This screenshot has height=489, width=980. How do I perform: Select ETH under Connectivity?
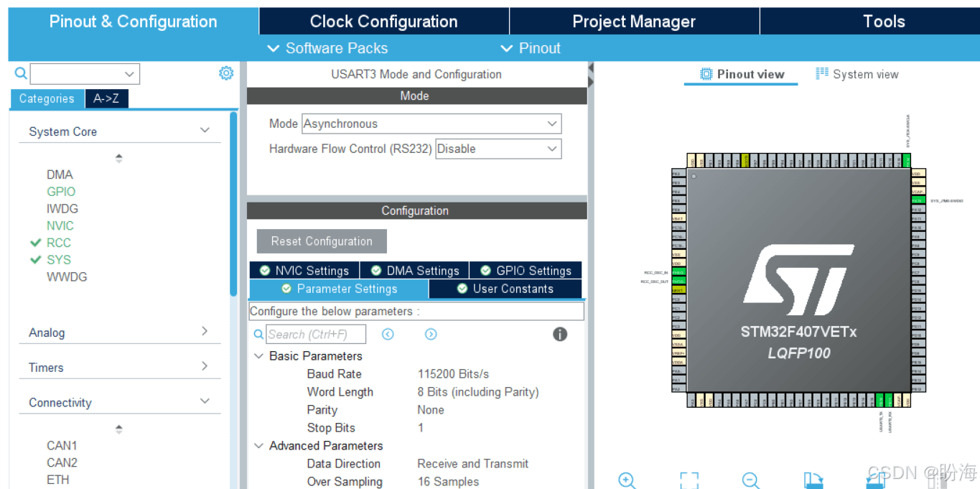point(58,480)
